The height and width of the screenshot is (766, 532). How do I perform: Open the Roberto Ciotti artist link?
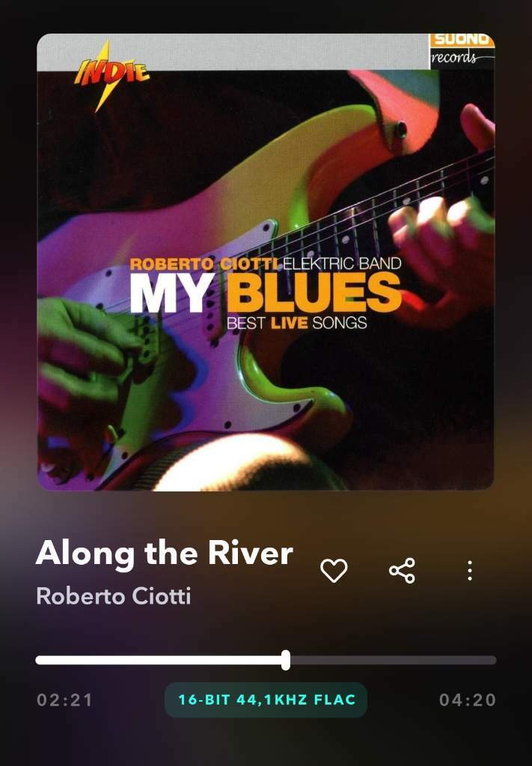(113, 596)
